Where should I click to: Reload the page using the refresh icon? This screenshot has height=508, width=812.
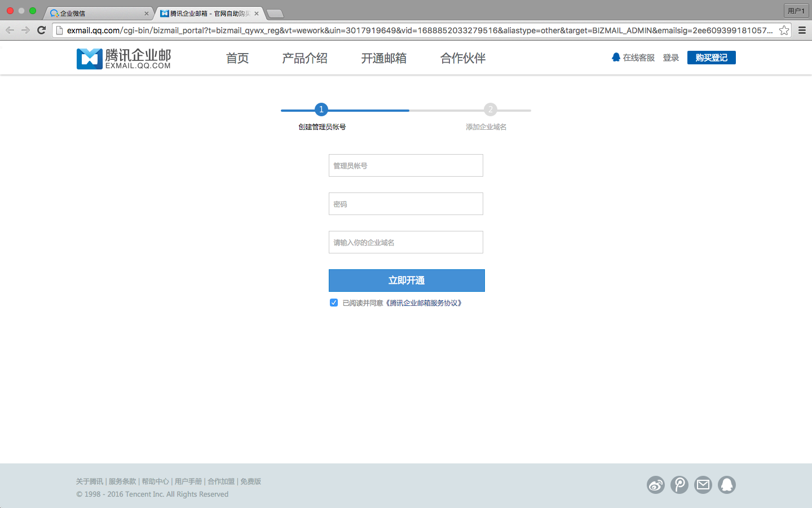41,30
